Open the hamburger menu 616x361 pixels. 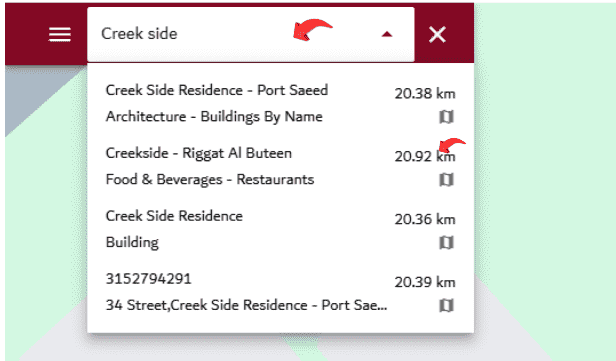pyautogui.click(x=60, y=35)
